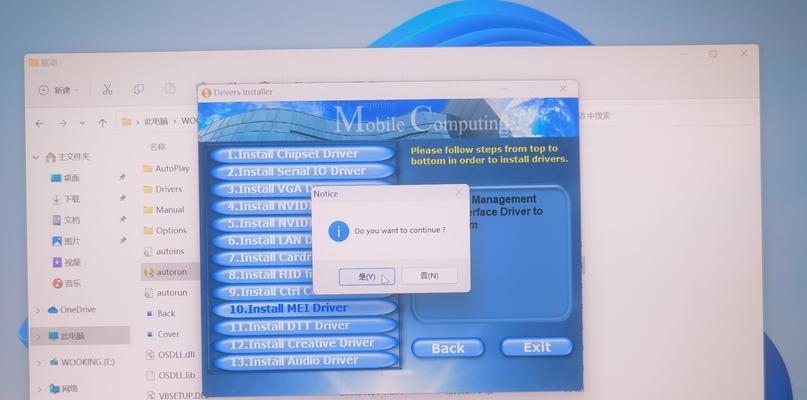Select the Cover image file
This screenshot has height=400, width=807.
point(162,334)
